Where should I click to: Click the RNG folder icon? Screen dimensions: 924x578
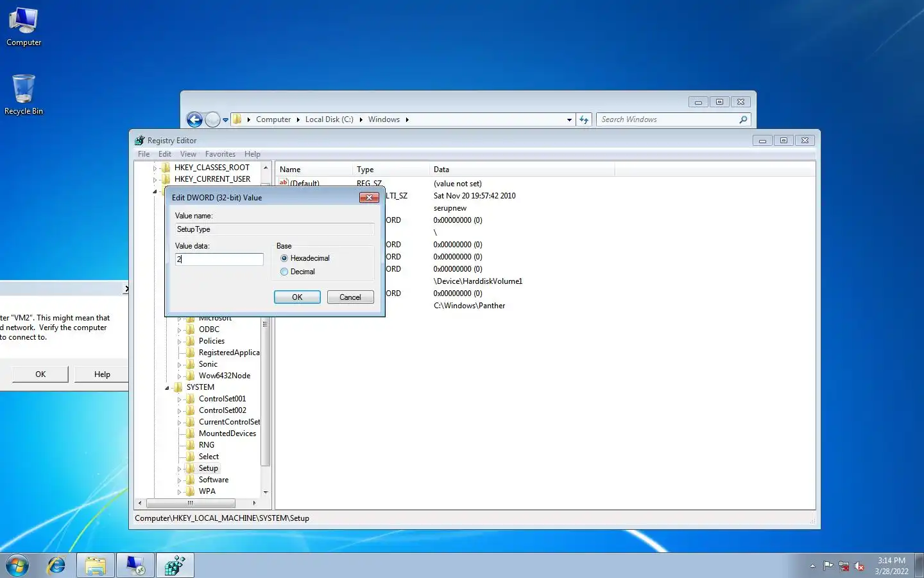point(191,445)
